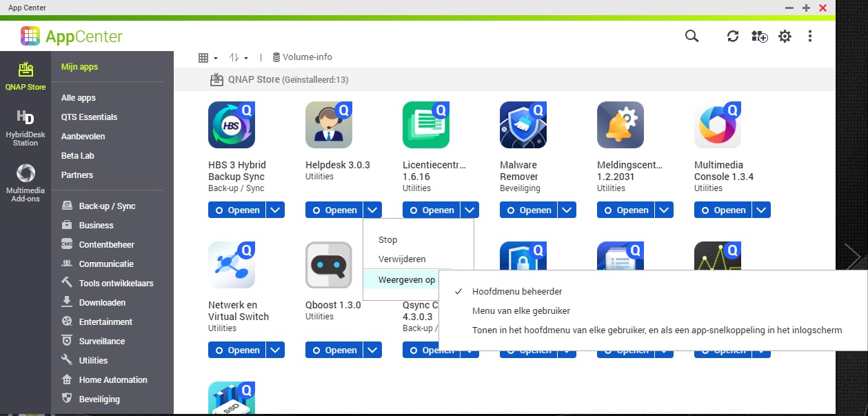
Task: Click the Multimedia Console app icon
Action: tap(718, 125)
